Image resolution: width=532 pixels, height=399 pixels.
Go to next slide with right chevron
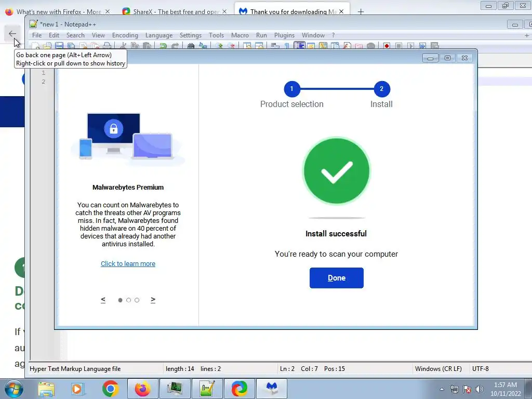(x=153, y=300)
